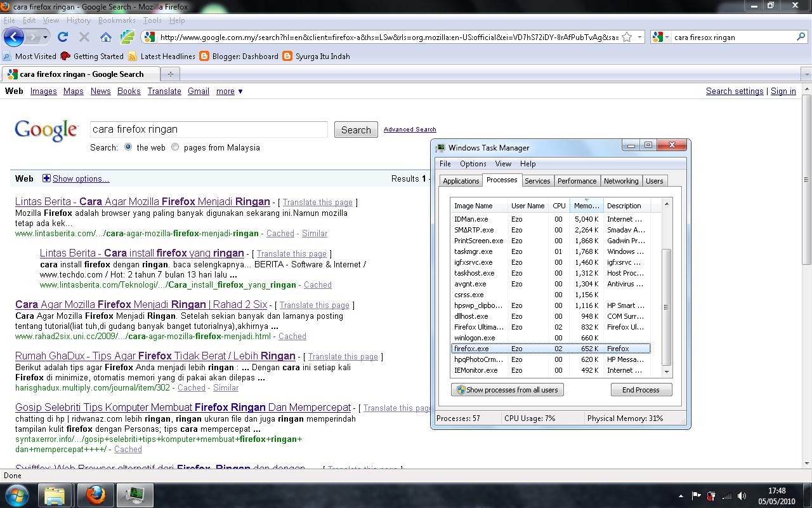Open the Search settings link
The height and width of the screenshot is (508, 812).
pyautogui.click(x=735, y=91)
